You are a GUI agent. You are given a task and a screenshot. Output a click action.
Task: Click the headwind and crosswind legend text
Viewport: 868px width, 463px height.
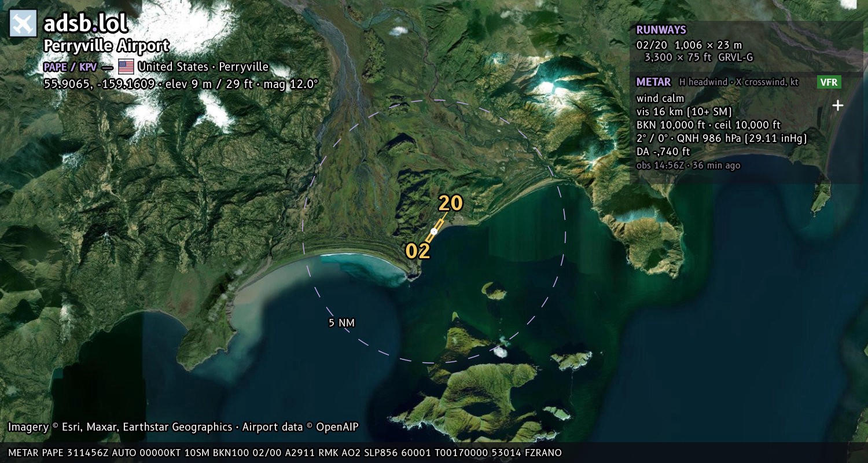739,82
